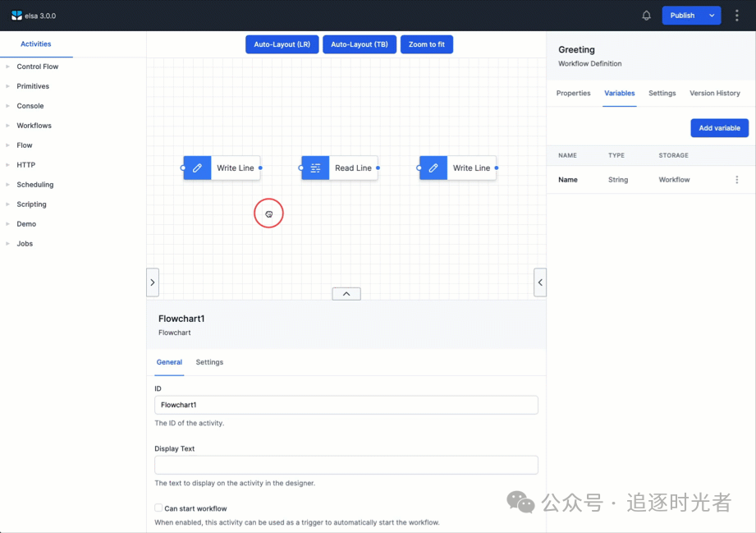
Task: Click the Workflow storage cell
Action: click(x=674, y=179)
